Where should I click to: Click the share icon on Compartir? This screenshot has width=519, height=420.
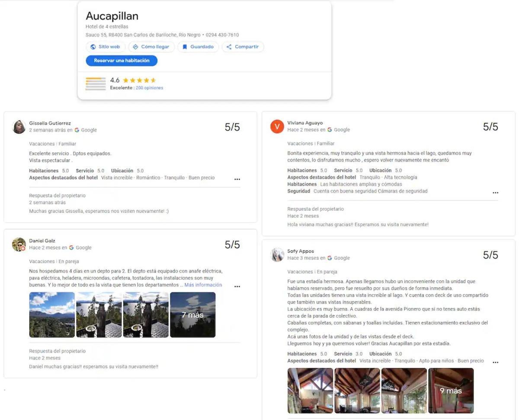coord(229,47)
